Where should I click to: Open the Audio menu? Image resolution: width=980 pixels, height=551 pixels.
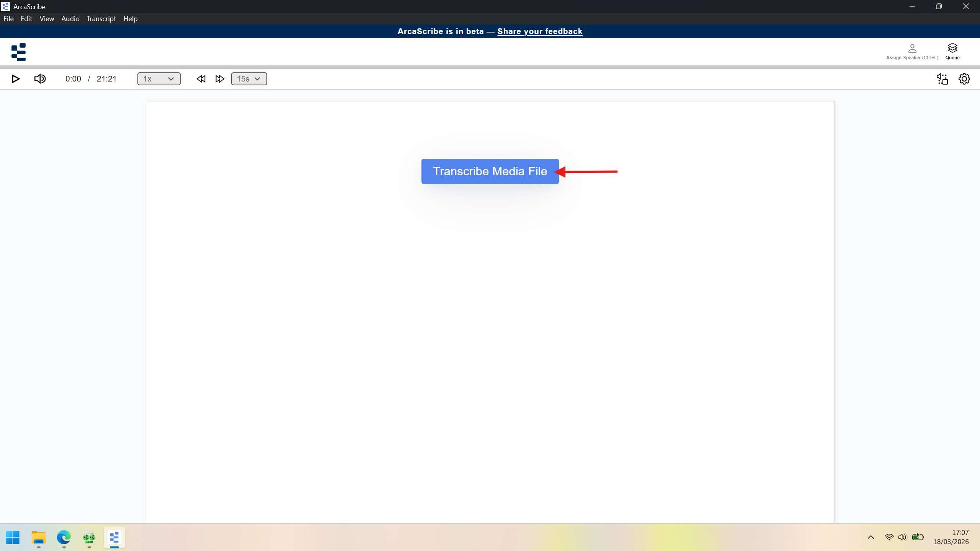pyautogui.click(x=70, y=18)
